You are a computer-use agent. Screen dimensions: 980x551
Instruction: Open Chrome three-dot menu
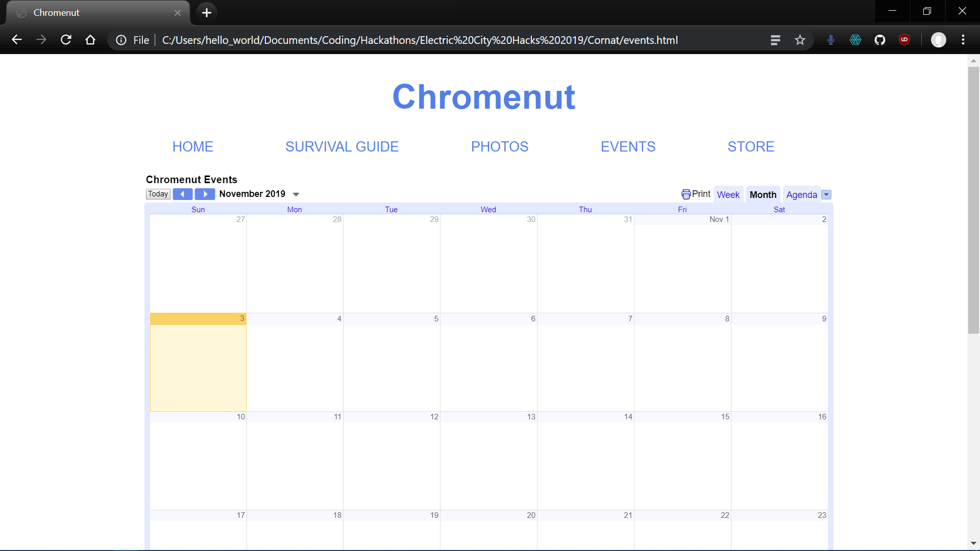pyautogui.click(x=963, y=40)
